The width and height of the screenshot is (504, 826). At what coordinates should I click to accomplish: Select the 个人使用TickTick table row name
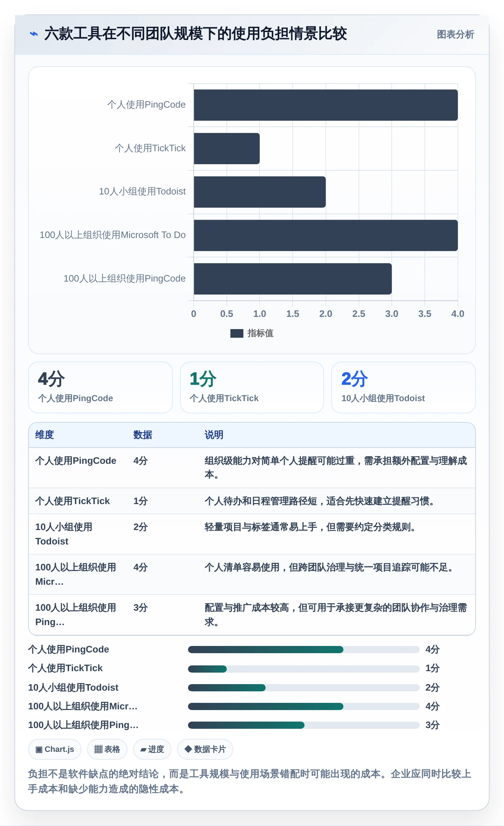[x=72, y=501]
